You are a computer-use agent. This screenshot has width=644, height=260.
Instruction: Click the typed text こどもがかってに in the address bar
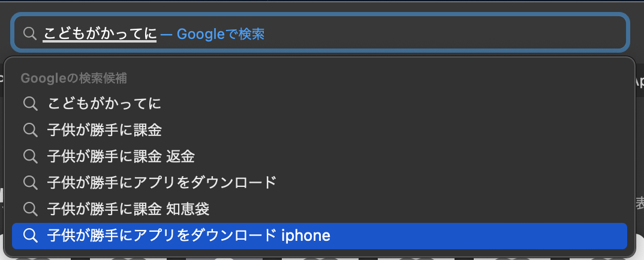(100, 34)
